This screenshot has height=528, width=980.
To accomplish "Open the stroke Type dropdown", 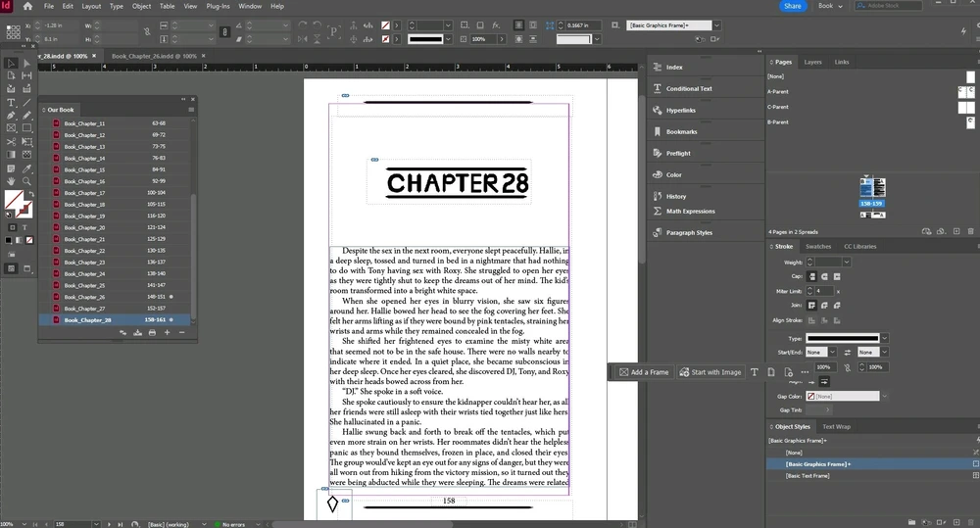I will [x=884, y=338].
